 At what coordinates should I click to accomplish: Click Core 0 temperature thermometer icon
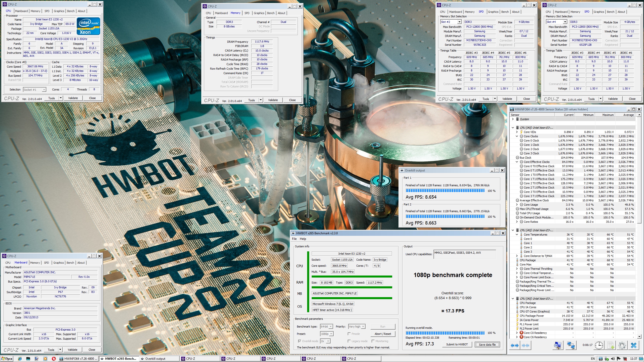pyautogui.click(x=521, y=239)
